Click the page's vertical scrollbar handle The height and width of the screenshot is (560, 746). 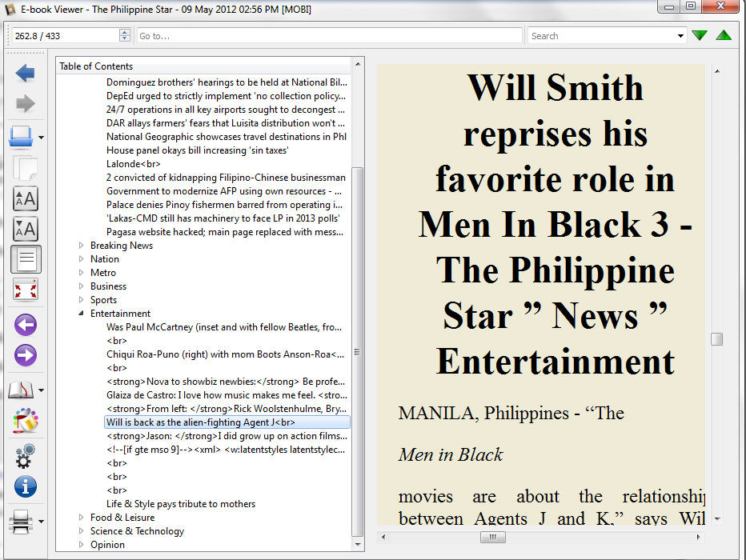716,339
